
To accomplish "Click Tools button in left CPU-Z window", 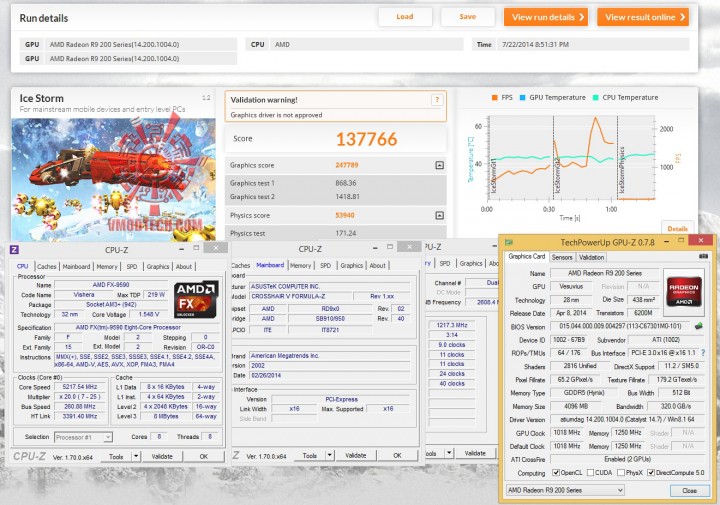I will 116,456.
